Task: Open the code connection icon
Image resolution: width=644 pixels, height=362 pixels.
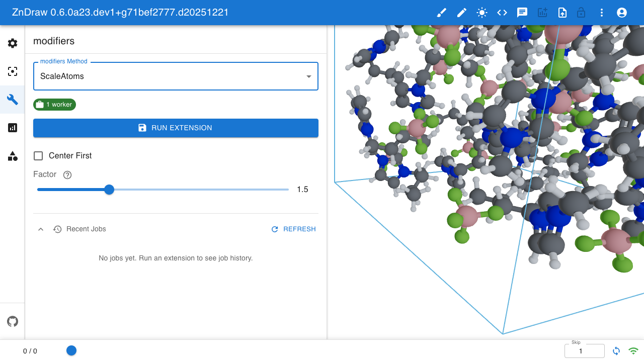Action: coord(502,13)
